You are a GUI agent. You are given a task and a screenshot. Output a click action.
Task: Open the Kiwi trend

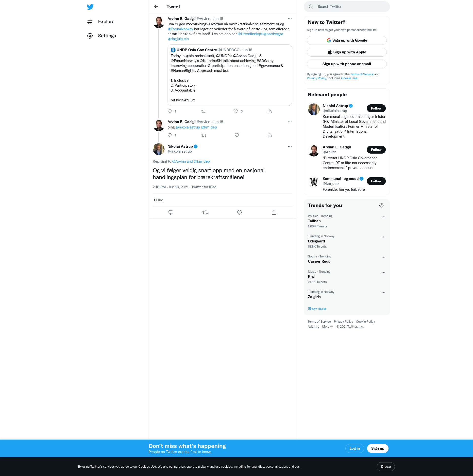pos(346,277)
